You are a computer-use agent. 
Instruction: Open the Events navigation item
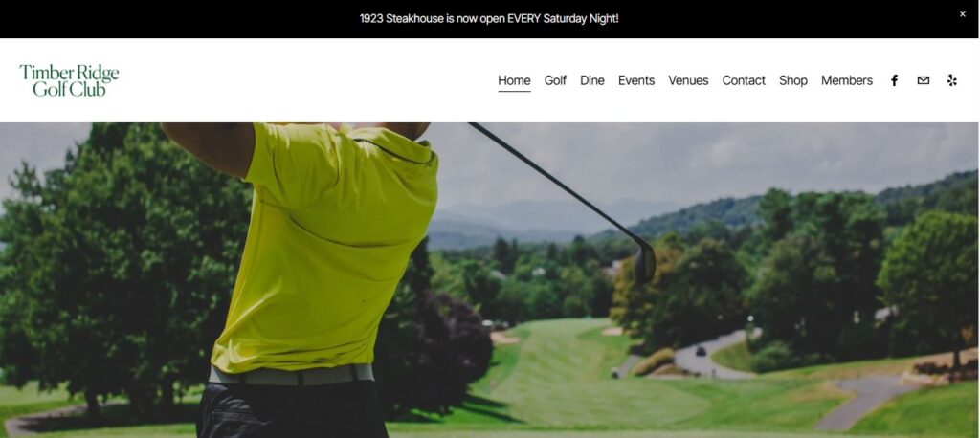(x=636, y=80)
